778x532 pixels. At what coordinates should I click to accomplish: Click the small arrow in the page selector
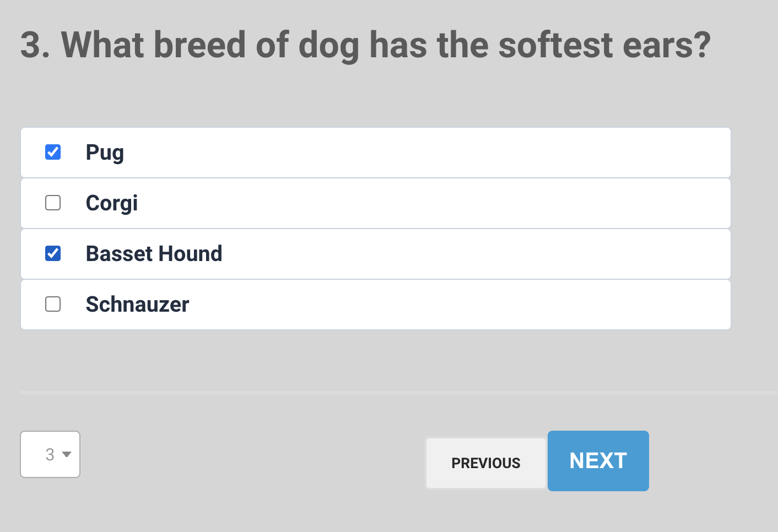pos(67,454)
